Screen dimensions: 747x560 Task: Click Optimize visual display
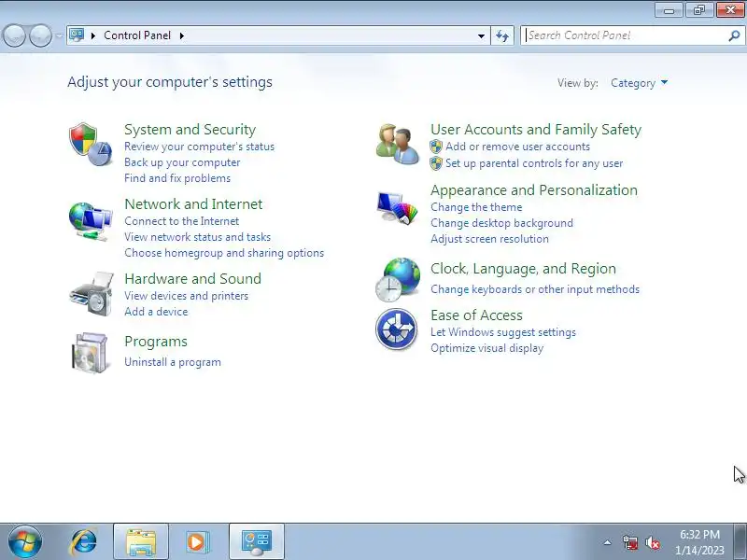click(x=486, y=348)
